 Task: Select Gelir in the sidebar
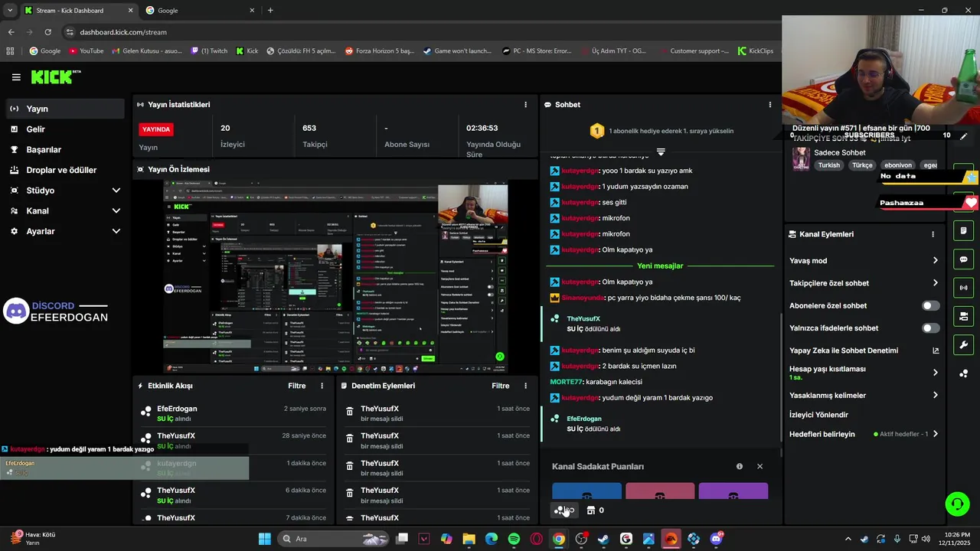click(64, 129)
